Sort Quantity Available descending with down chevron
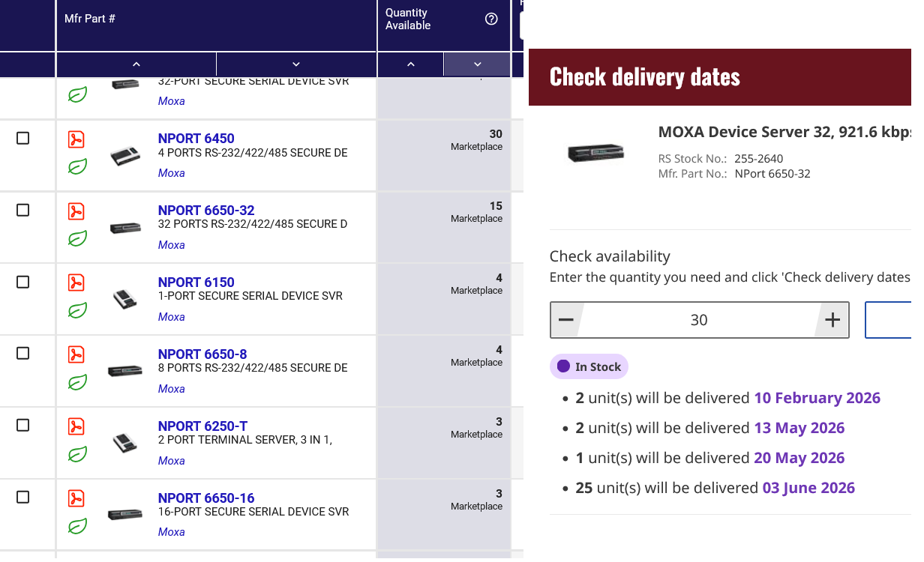The width and height of the screenshot is (924, 562). click(477, 64)
